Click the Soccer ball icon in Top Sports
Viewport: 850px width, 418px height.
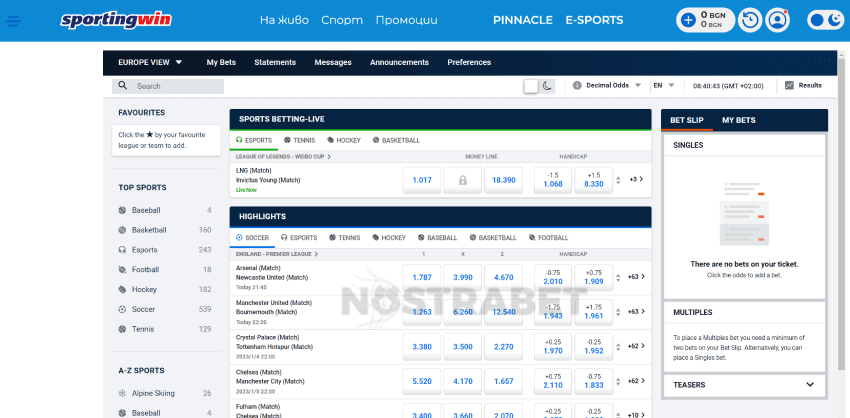tap(122, 310)
